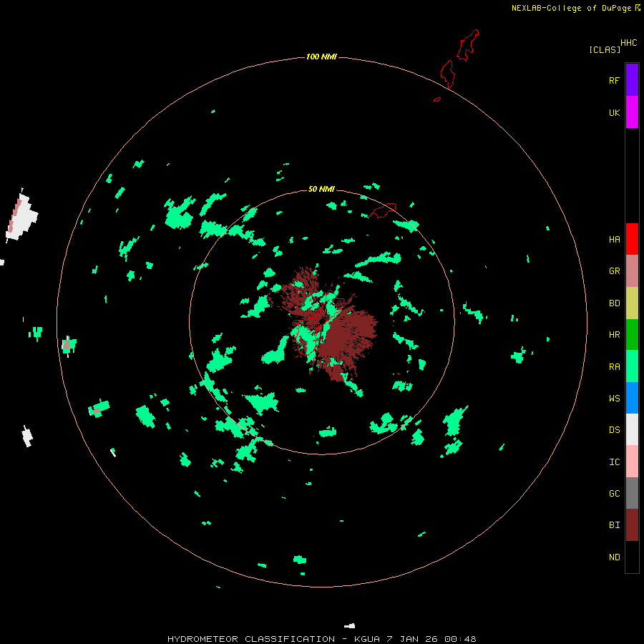This screenshot has height=644, width=644.
Task: Click the IC light pink legend swatch
Action: (x=632, y=462)
